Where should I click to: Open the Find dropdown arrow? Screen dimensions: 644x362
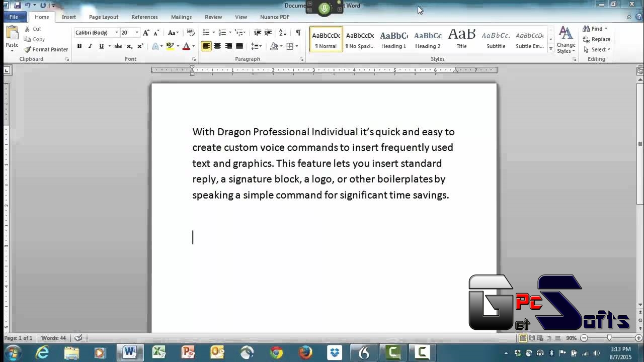[606, 29]
